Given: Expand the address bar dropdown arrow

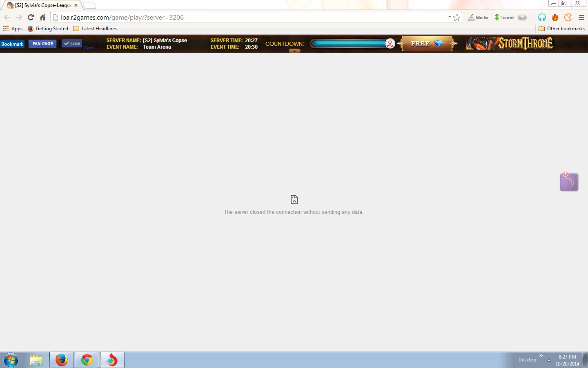Looking at the screenshot, I should 450,17.
